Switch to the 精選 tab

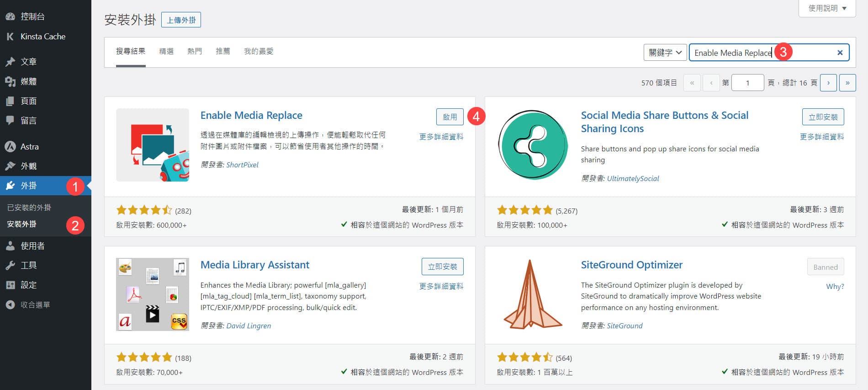point(166,51)
